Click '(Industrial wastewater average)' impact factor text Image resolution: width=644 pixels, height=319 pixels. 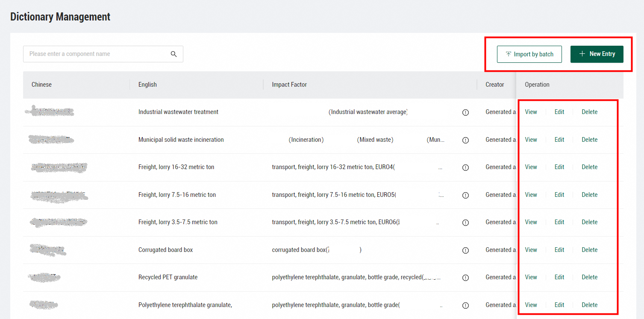point(368,112)
